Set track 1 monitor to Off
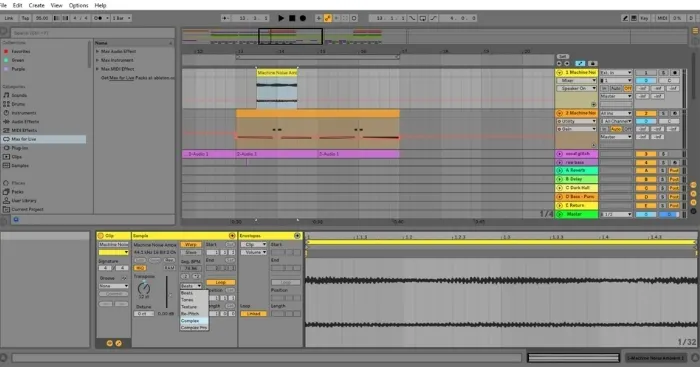This screenshot has height=367, width=700. tap(628, 88)
